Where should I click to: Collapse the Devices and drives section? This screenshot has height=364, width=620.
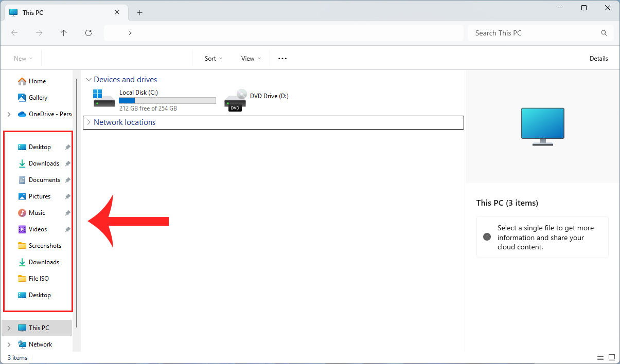pos(88,79)
